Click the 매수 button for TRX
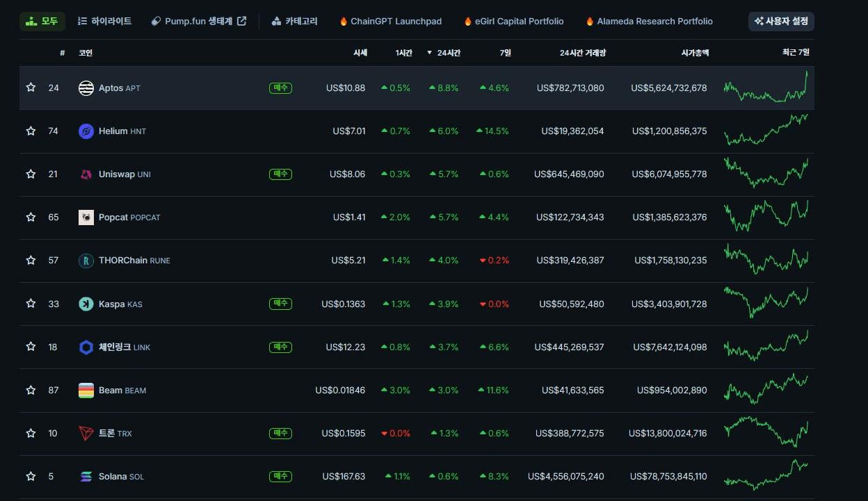 [280, 434]
